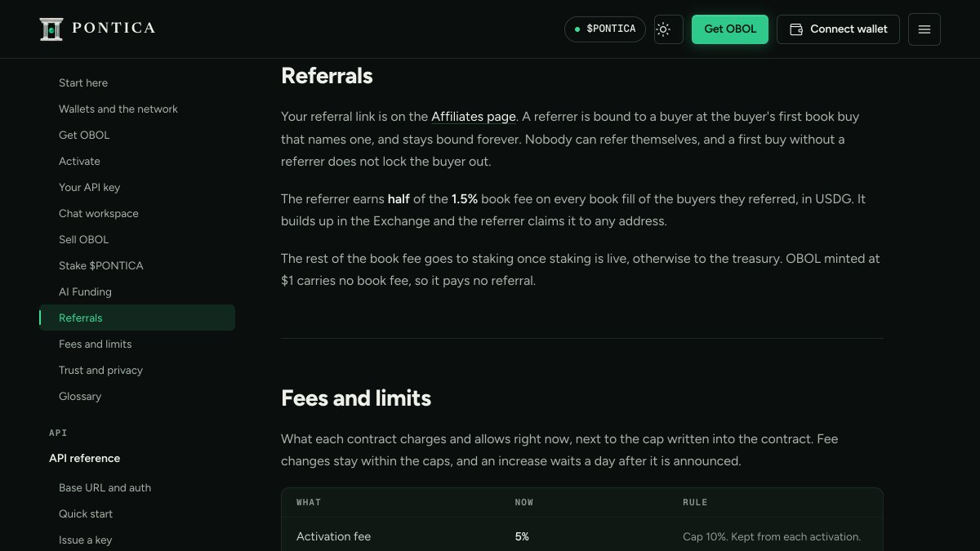Click the API section label in sidebar
980x551 pixels.
click(58, 433)
